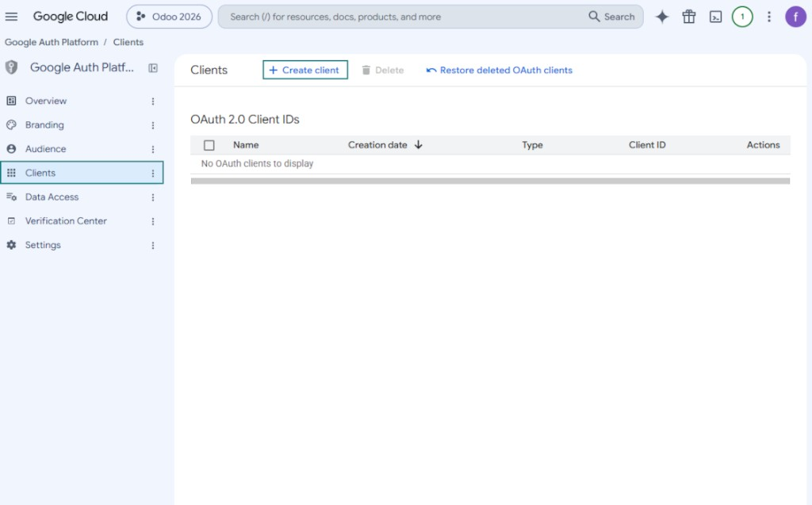
Task: Focus the resources search field
Action: coord(404,17)
